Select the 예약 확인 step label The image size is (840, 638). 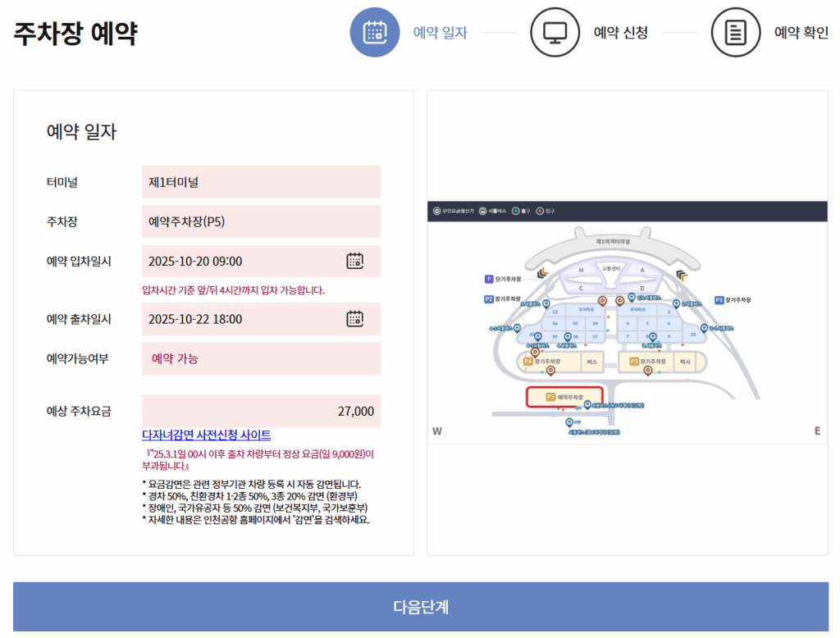click(801, 32)
